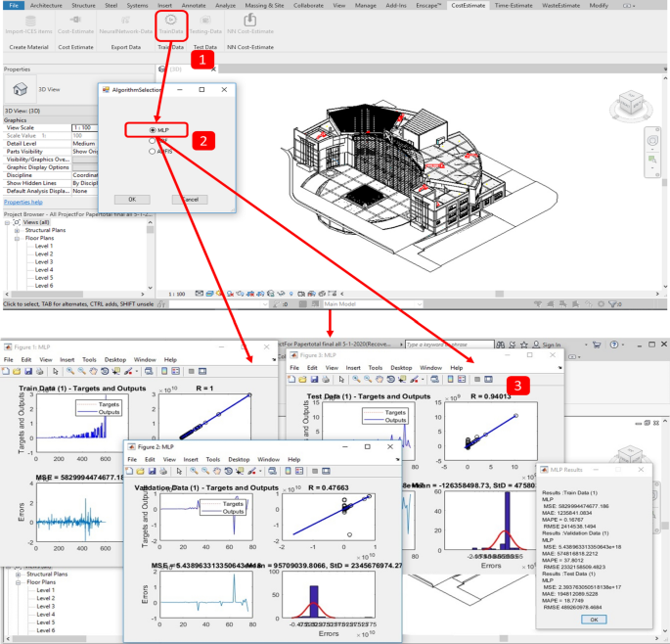Open the Main Model dropdown in status bar
670x644 pixels.
coord(420,304)
